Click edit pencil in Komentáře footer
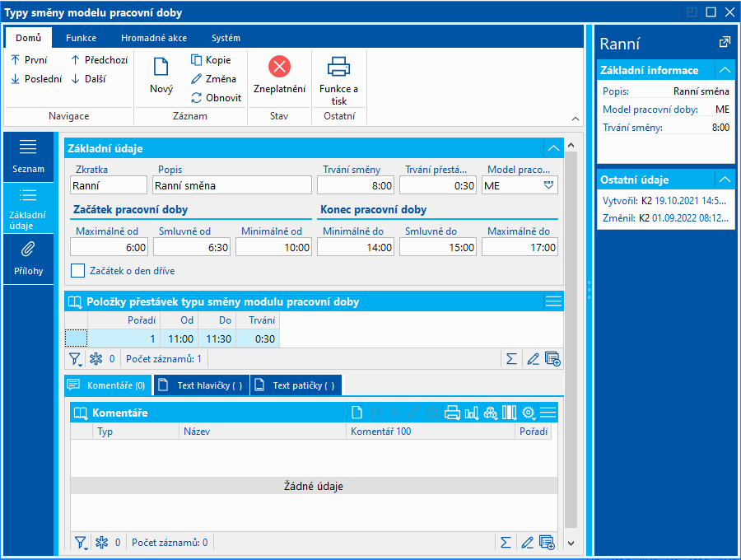 pyautogui.click(x=528, y=543)
